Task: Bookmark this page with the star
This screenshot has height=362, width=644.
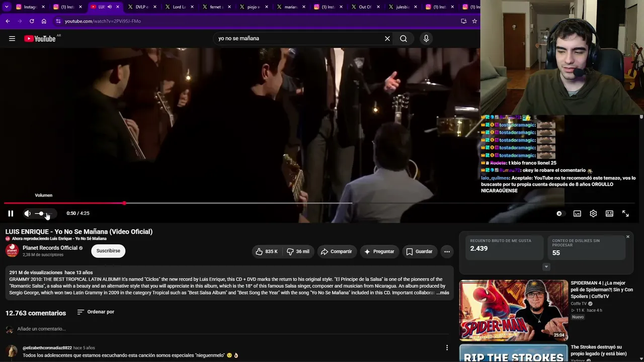Action: 474,21
